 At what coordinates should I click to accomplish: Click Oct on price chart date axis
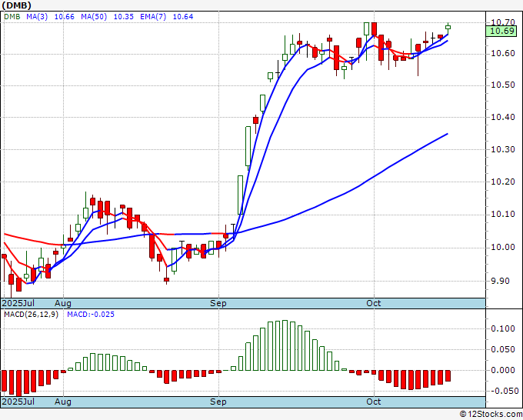(373, 303)
